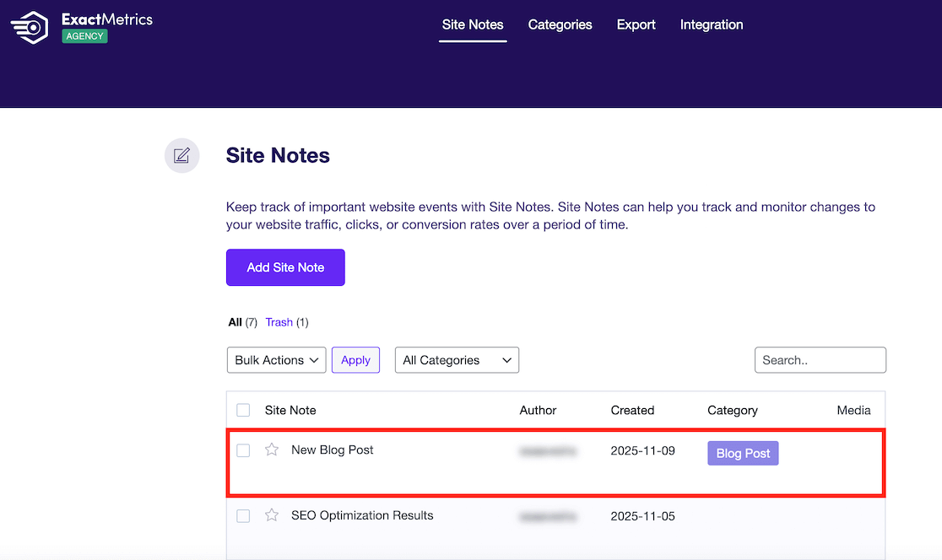The width and height of the screenshot is (942, 560).
Task: Switch to the Categories tab
Action: tap(560, 24)
